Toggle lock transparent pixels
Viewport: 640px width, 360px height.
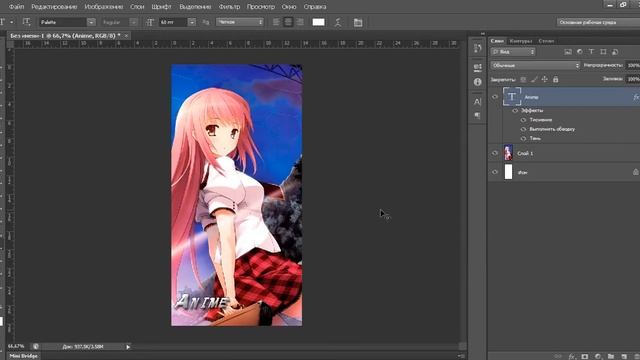pyautogui.click(x=523, y=80)
